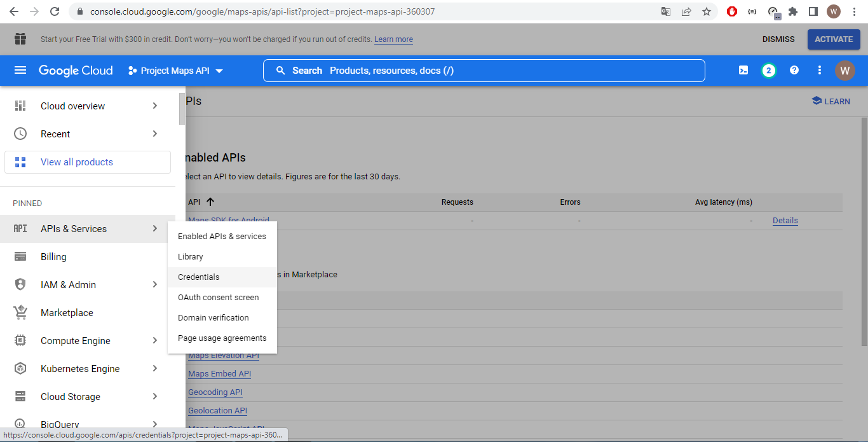The height and width of the screenshot is (442, 868).
Task: Expand Kubernetes Engine submenu arrow
Action: click(x=155, y=369)
